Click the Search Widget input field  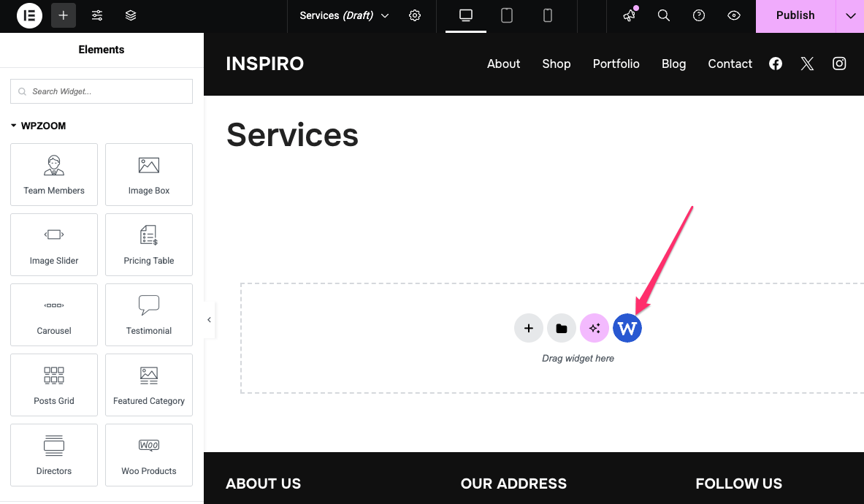point(102,91)
